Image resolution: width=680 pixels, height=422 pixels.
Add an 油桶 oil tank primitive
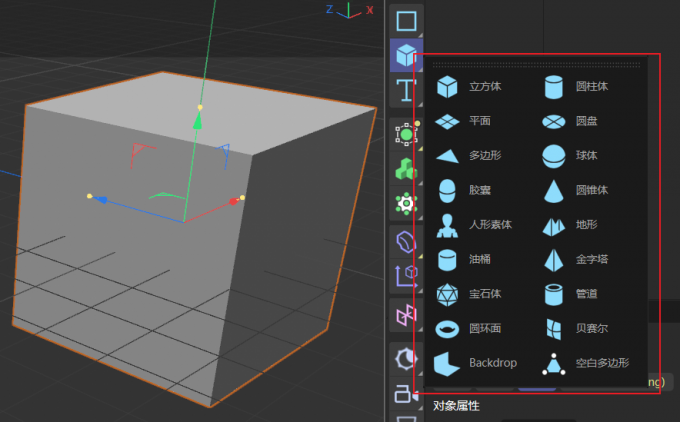(463, 259)
